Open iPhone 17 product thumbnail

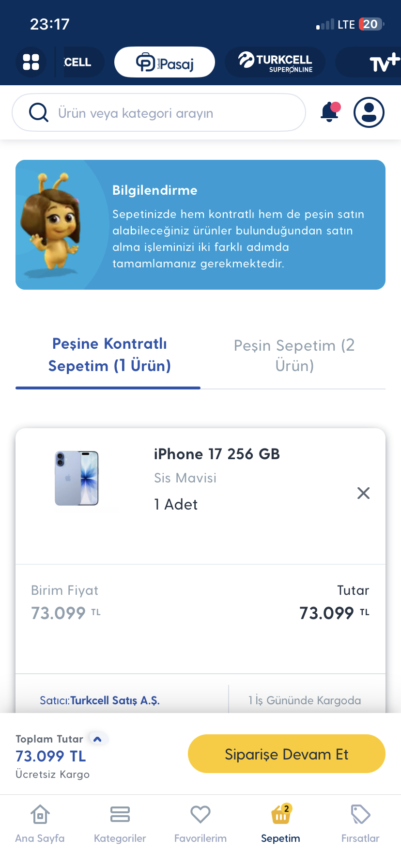(x=77, y=478)
